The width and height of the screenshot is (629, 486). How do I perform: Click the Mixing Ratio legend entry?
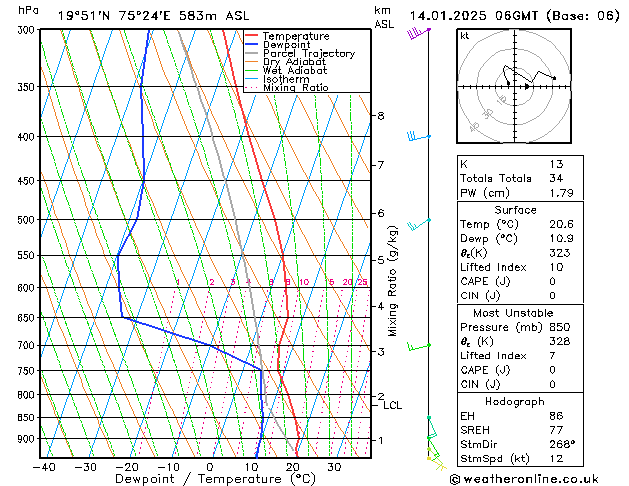tap(296, 88)
